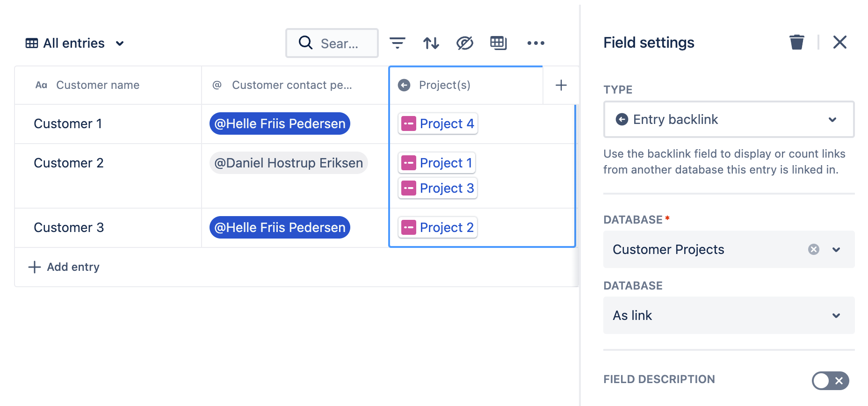Open the Project 1 link
The image size is (868, 406).
pyautogui.click(x=437, y=163)
